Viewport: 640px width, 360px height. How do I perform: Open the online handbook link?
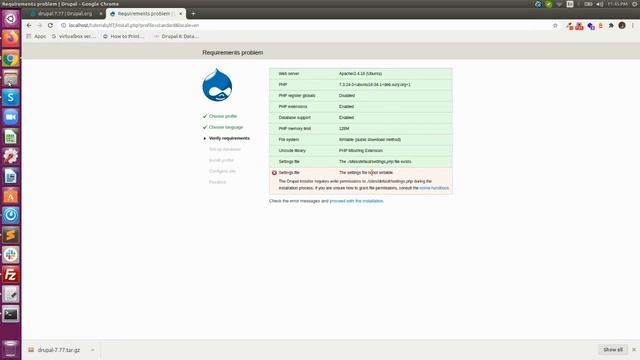(x=434, y=188)
